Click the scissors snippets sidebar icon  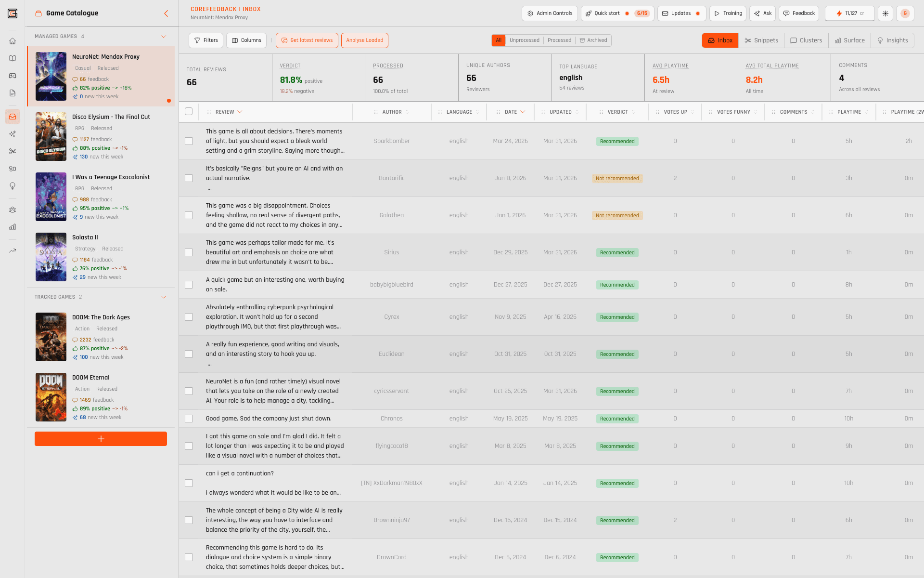click(x=13, y=151)
